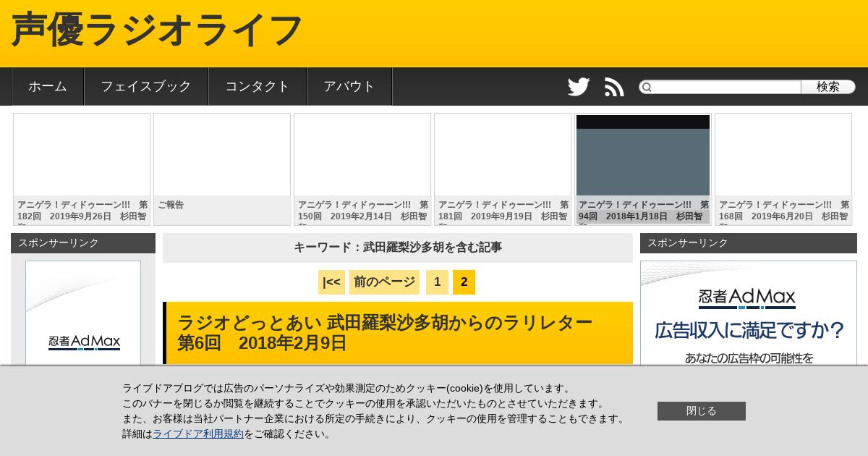This screenshot has width=868, height=456.
Task: Open thumbnail for 第150回 2019年2月14日 article
Action: click(x=362, y=169)
